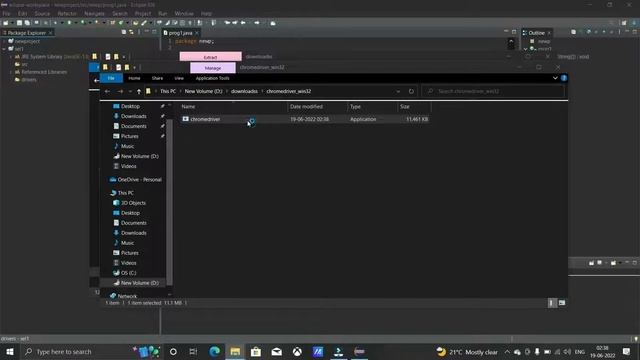Screen dimensions: 640x360
Task: Open Home tab in Explorer ribbon
Action: tap(134, 78)
